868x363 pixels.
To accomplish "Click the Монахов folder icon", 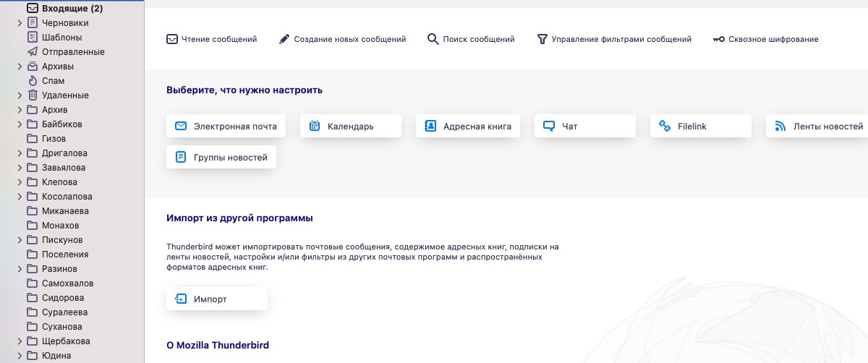I will point(33,226).
